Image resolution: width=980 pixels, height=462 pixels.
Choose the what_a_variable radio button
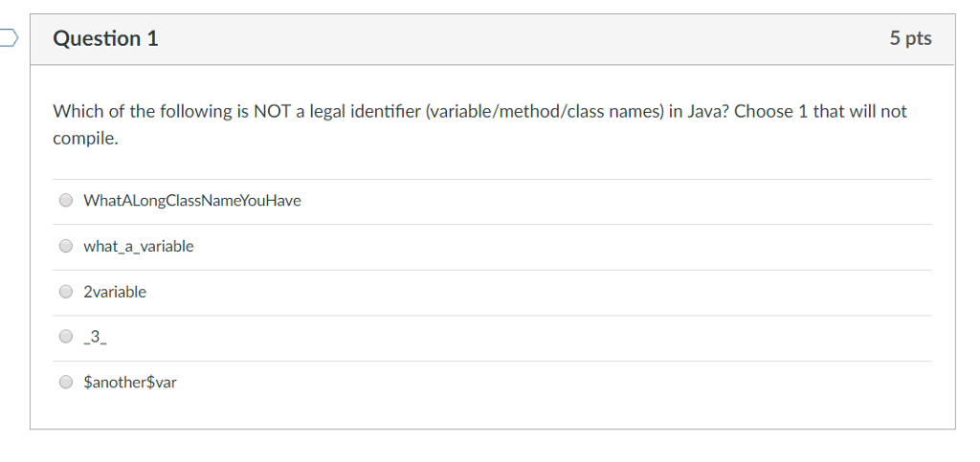click(65, 246)
